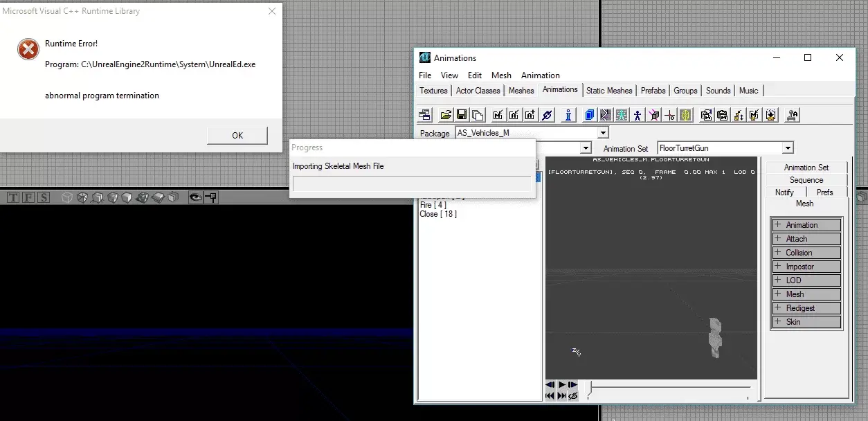Click the save floppy disk icon in Animations toolbar

(x=461, y=115)
